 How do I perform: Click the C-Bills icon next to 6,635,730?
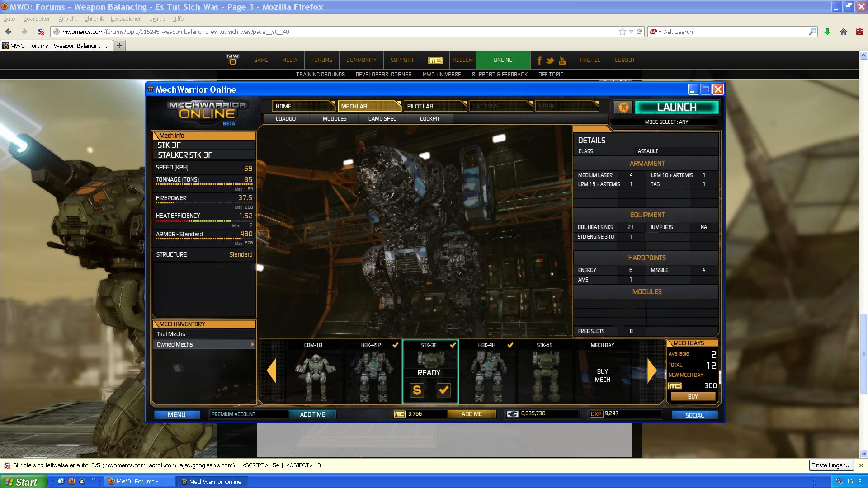coord(513,414)
